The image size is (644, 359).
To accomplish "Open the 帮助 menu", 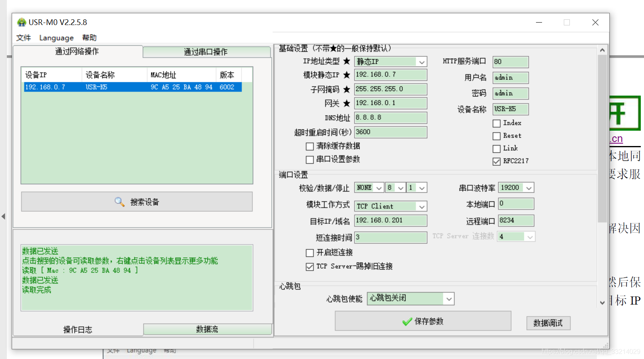I will point(89,38).
